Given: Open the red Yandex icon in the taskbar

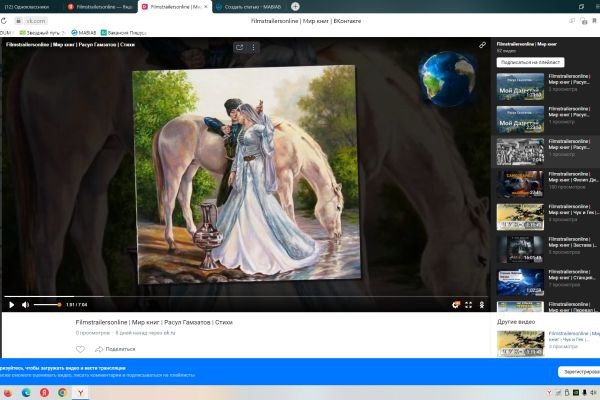Looking at the screenshot, I should (x=44, y=393).
